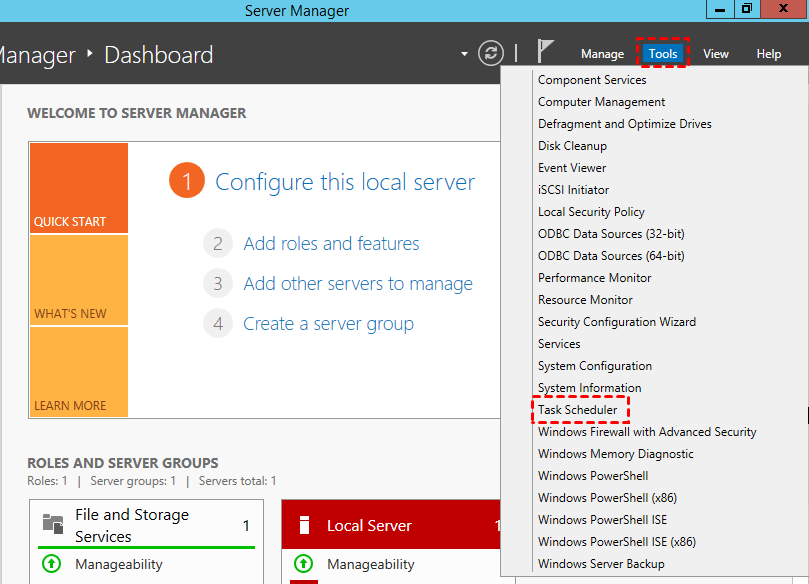Open the Manage menu
809x584 pixels.
[x=601, y=53]
